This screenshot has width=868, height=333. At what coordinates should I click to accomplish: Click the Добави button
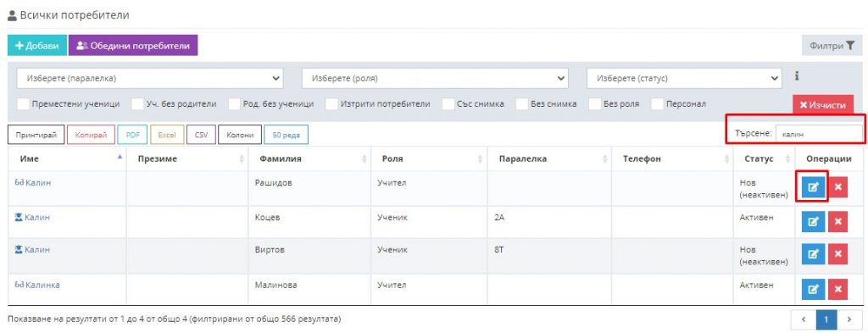coord(37,46)
